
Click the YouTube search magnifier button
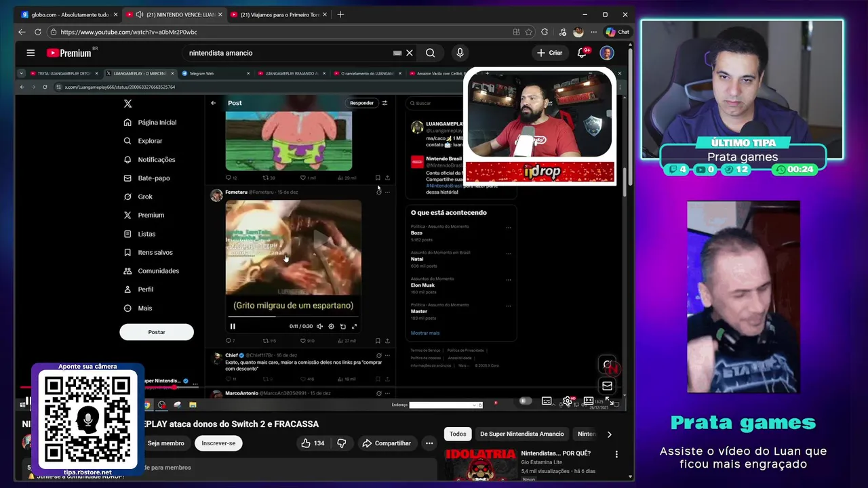pyautogui.click(x=430, y=53)
